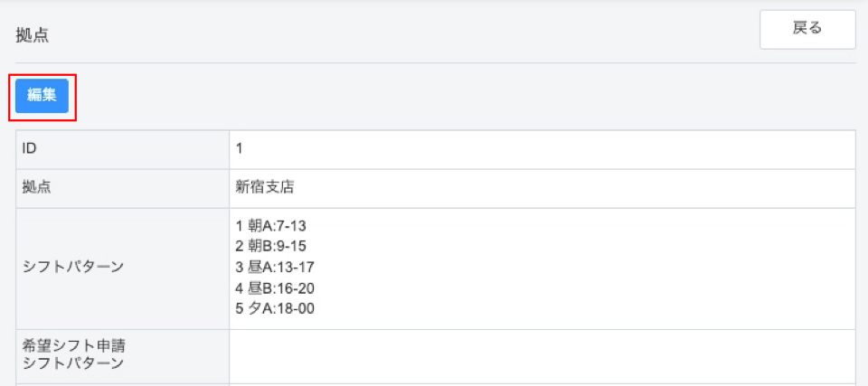This screenshot has width=868, height=386.
Task: Click the 拠点 page heading text
Action: point(32,36)
